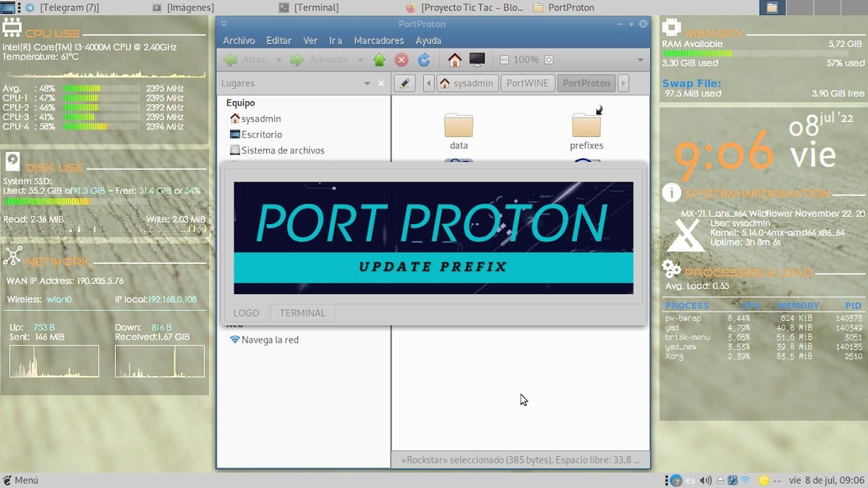Reload the folder with the refresh icon
The width and height of the screenshot is (868, 488).
click(424, 60)
